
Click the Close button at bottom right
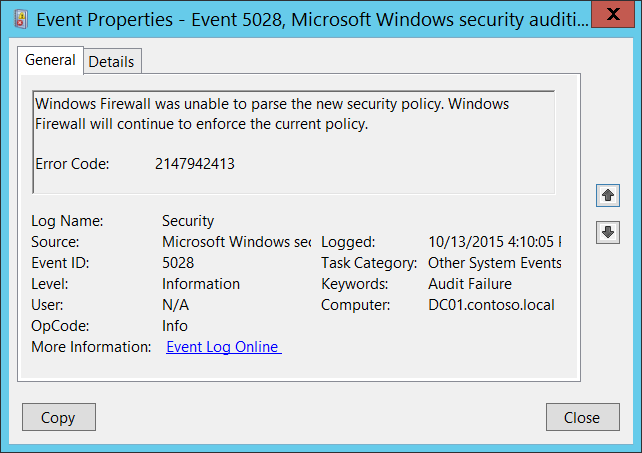pos(582,418)
